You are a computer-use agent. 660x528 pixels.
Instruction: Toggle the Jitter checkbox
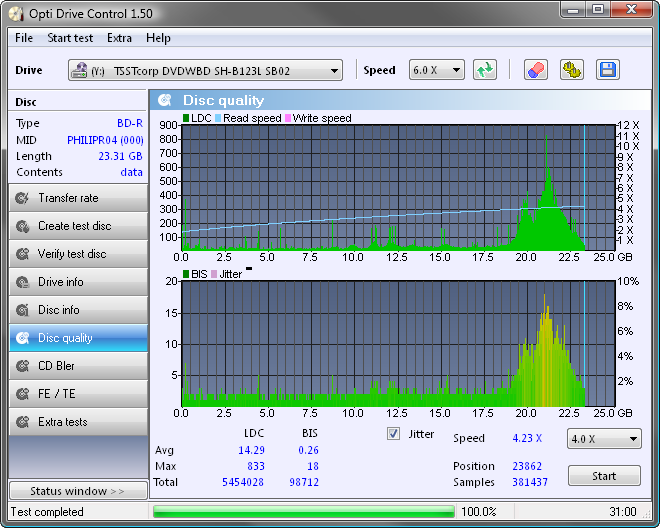click(393, 434)
